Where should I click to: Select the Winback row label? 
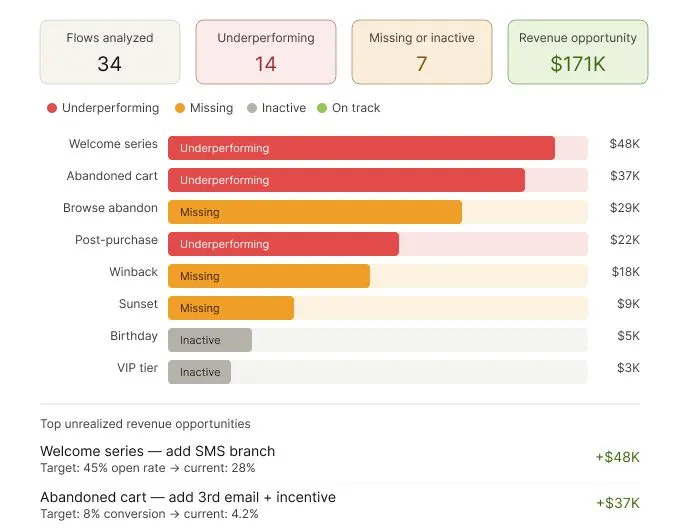(134, 272)
